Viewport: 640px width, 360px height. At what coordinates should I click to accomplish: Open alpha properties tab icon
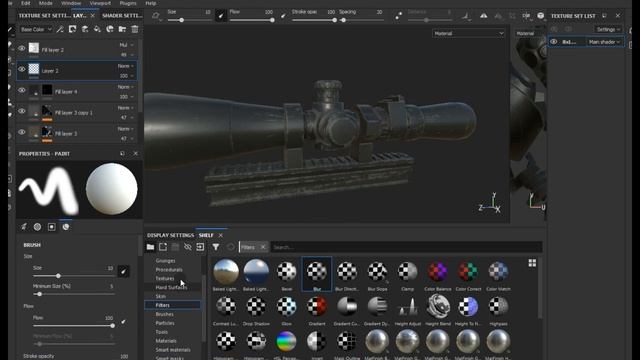click(38, 227)
